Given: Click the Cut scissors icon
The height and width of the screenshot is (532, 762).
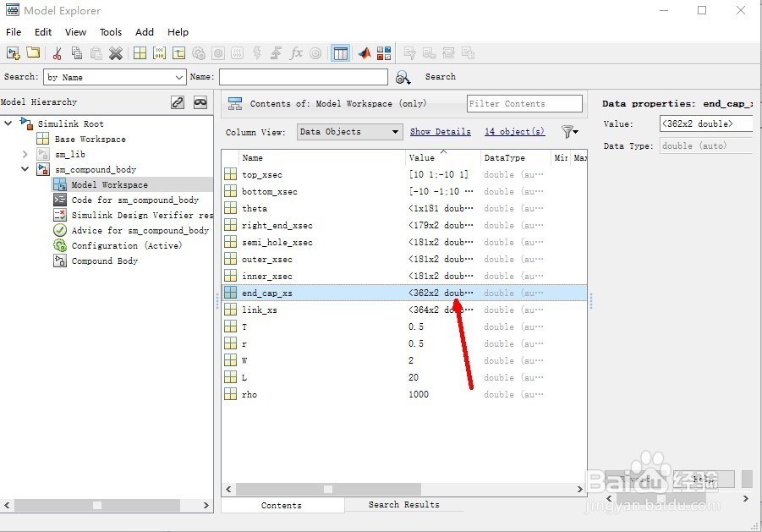Looking at the screenshot, I should (x=58, y=52).
